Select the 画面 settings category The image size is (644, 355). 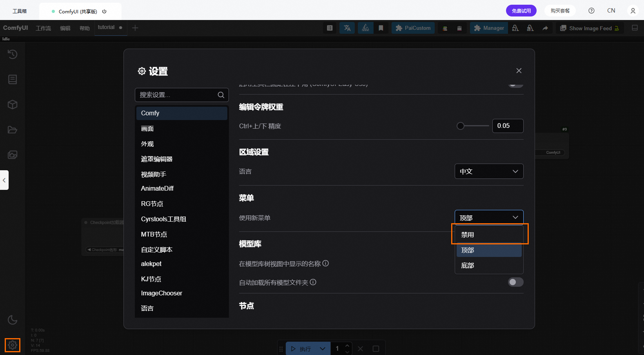tap(182, 129)
